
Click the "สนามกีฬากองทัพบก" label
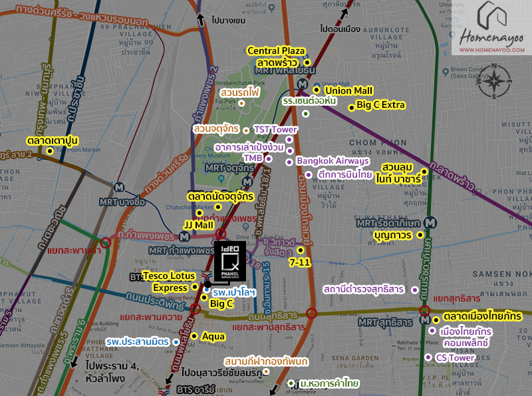[x=265, y=361]
